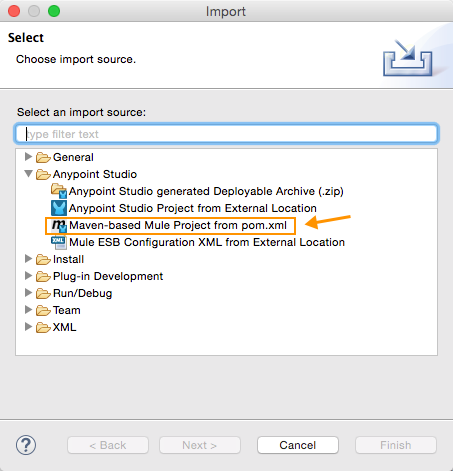
Task: Click the Next > button
Action: [x=200, y=445]
